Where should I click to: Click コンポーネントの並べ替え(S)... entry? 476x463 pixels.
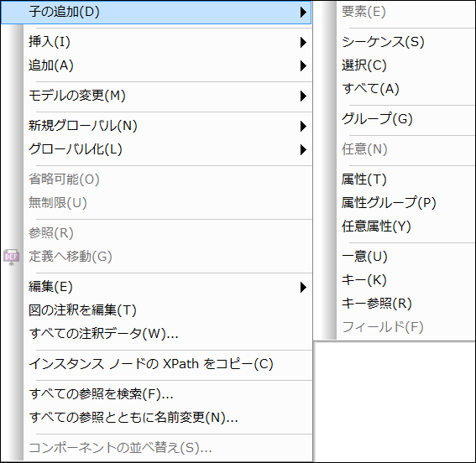[x=156, y=448]
